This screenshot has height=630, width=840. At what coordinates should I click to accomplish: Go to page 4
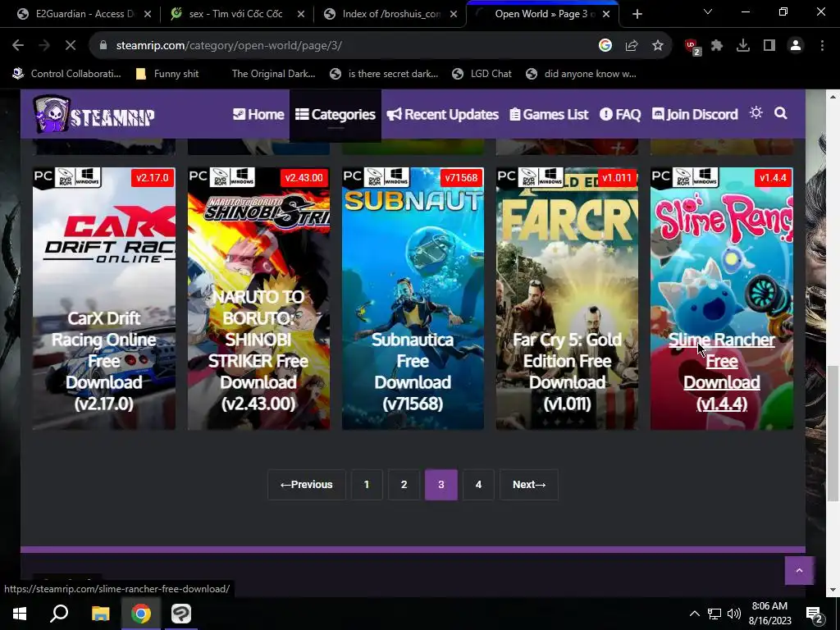coord(478,484)
